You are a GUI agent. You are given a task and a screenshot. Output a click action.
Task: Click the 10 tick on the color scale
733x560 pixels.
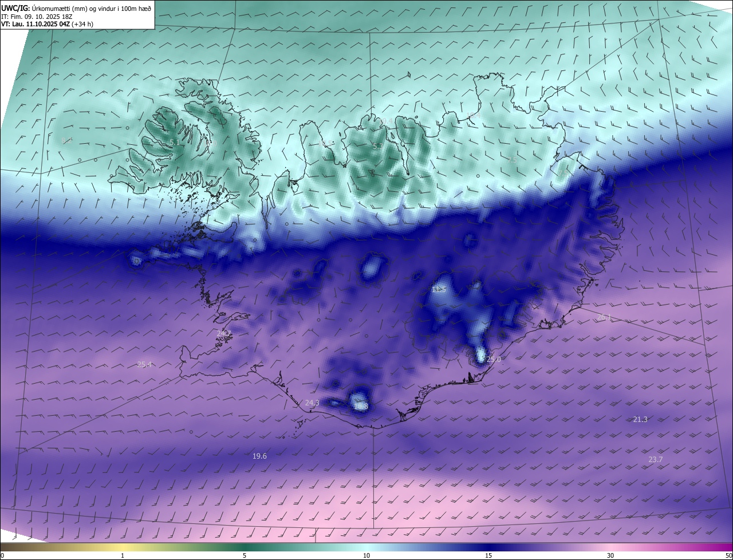tap(366, 556)
